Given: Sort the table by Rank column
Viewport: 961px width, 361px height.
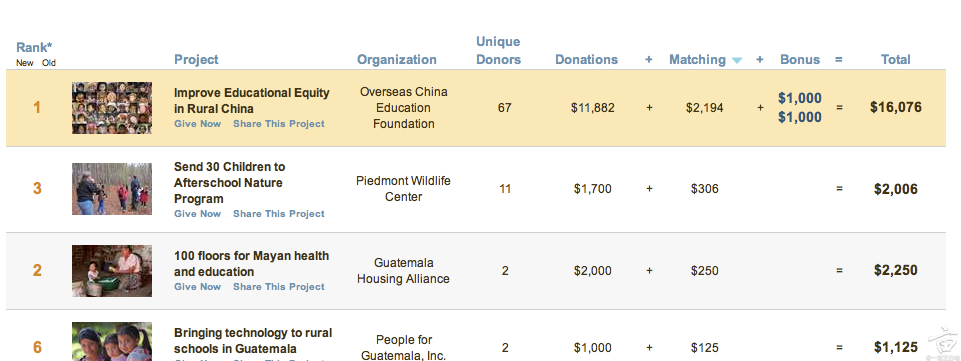Looking at the screenshot, I should (34, 47).
